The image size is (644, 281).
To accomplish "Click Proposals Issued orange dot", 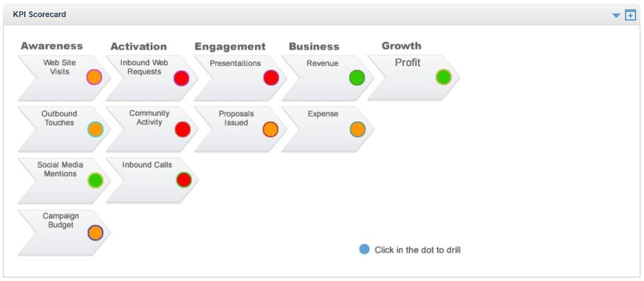I will pyautogui.click(x=270, y=129).
